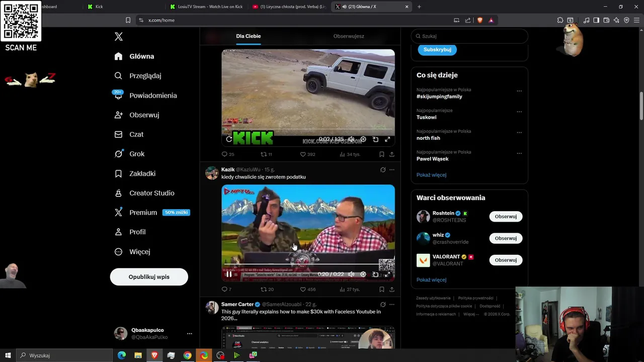Like Kazik's post with 456 likes
The image size is (644, 362).
(307, 290)
